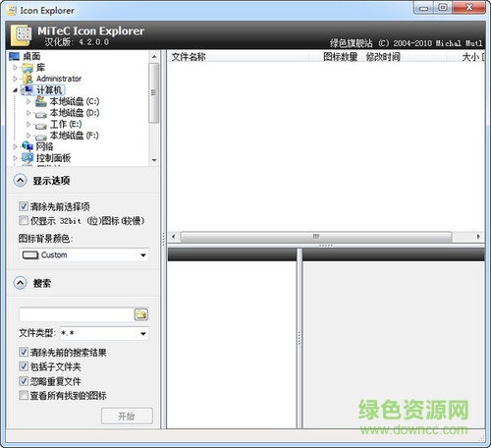Screen dimensions: 491x448
Task: Click the drive icon for 本地磁盘 (F:)
Action: tap(41, 137)
